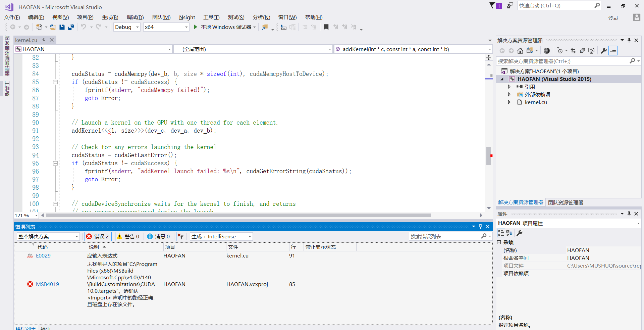644x330 pixels.
Task: Click the notifications flag icon
Action: click(492, 6)
